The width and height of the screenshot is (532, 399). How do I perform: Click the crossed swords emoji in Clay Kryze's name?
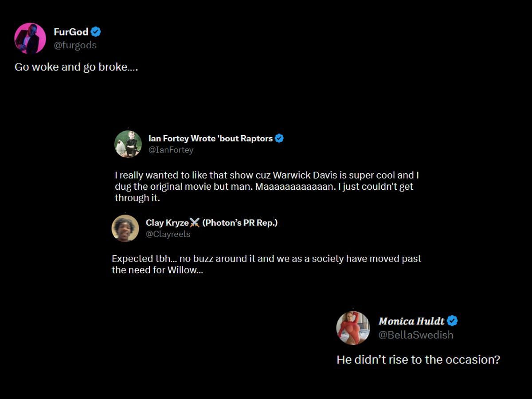(x=194, y=223)
